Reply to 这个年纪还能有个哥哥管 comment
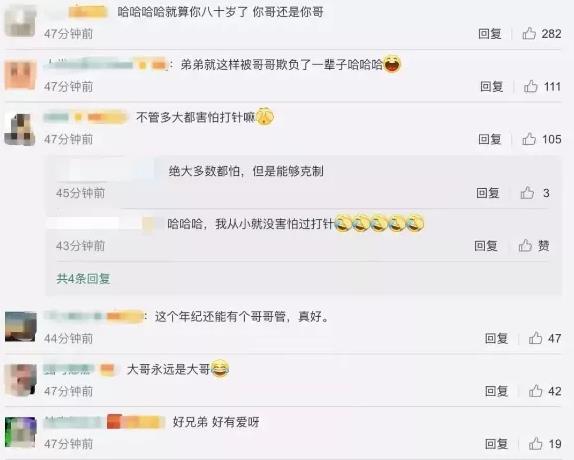This screenshot has height=460, width=574. [496, 338]
